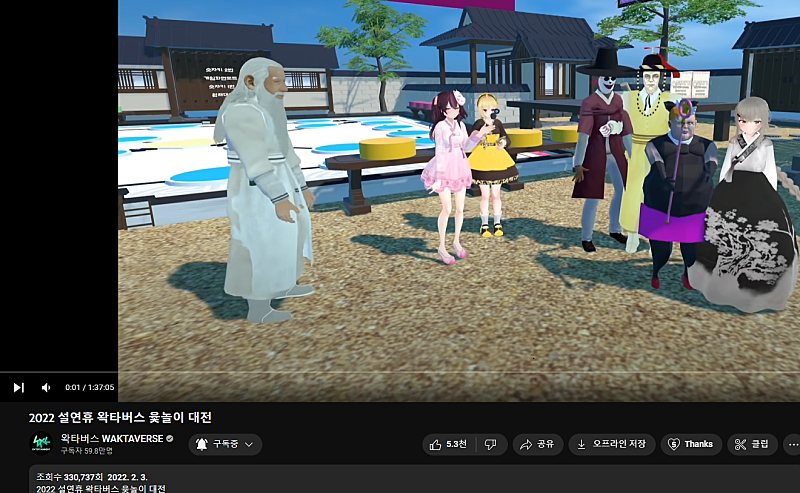Skip to the next video
Screen dimensions: 800x493
[x=18, y=387]
